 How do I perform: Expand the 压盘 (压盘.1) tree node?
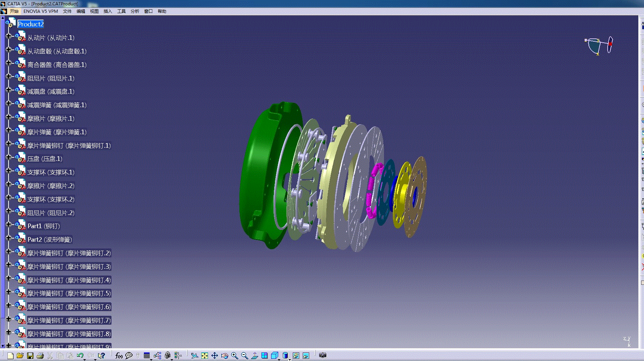click(x=9, y=157)
